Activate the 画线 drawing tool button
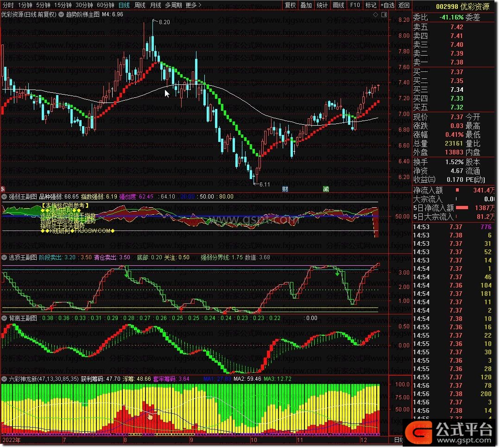 (338, 5)
